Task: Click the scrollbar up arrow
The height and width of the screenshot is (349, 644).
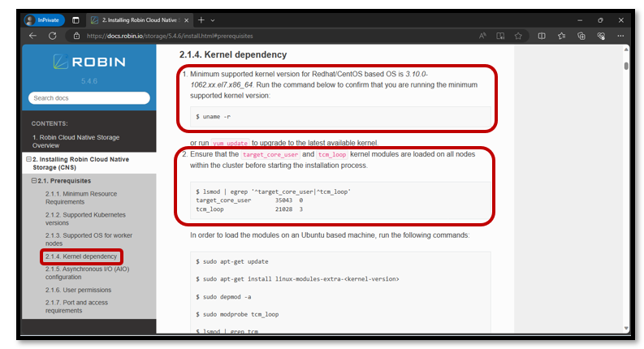Action: (x=626, y=50)
